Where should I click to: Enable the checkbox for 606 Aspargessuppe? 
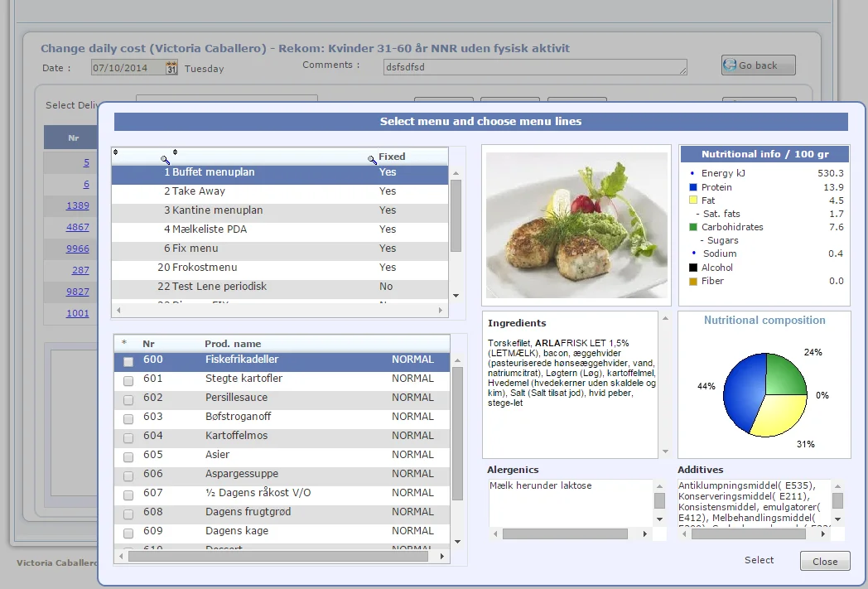(128, 476)
